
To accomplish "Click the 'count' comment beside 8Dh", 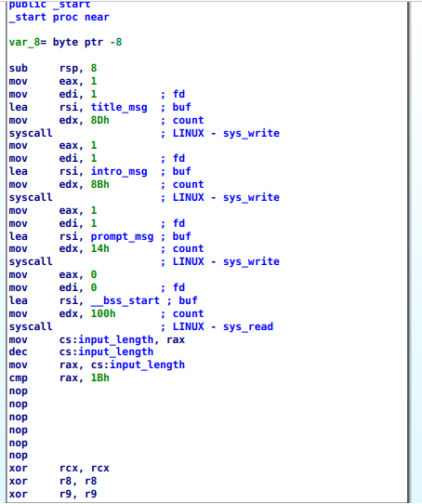I will pos(189,120).
